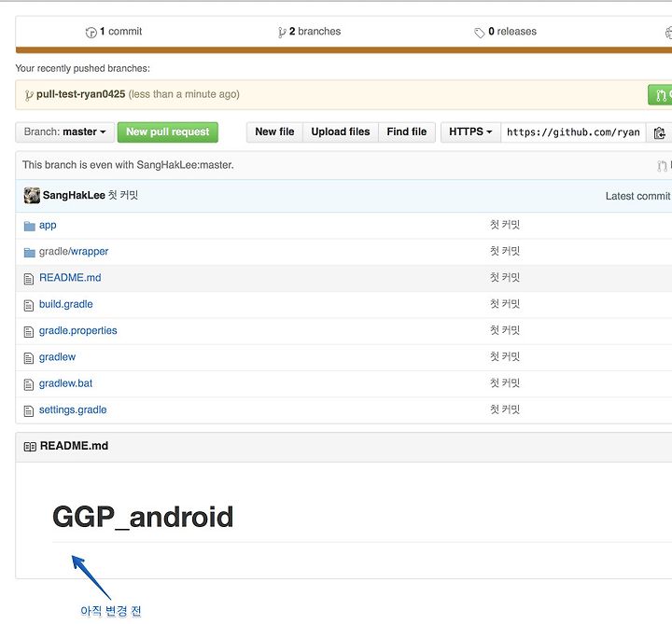Viewport: 672px width, 624px height.
Task: Click pull request icon in branch status bar
Action: 662,165
